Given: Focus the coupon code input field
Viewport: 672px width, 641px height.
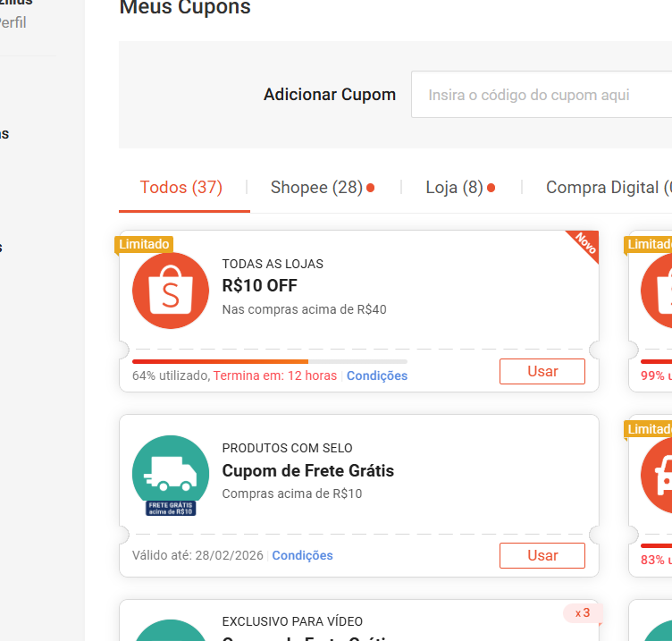Looking at the screenshot, I should click(x=542, y=95).
